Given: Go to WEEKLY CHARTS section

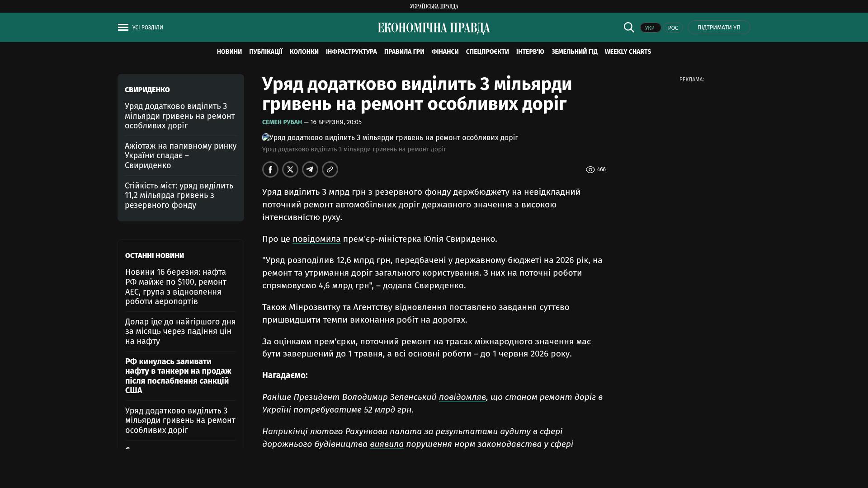Looking at the screenshot, I should coord(627,52).
